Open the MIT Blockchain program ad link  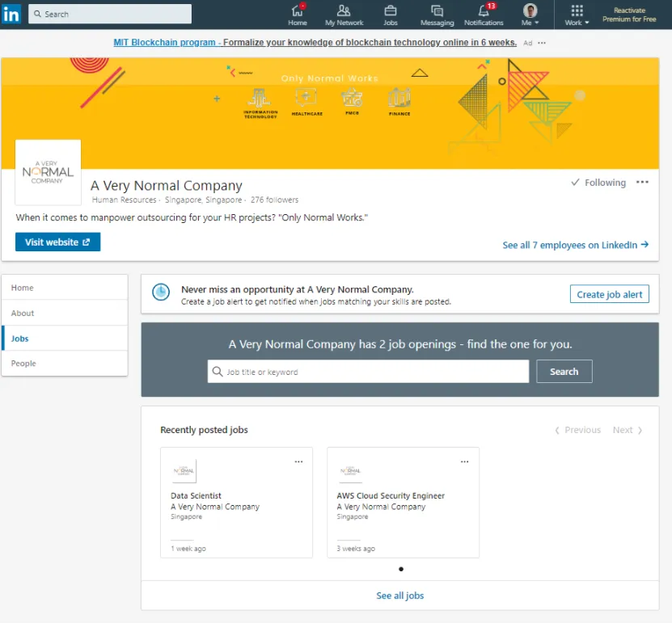pyautogui.click(x=315, y=42)
